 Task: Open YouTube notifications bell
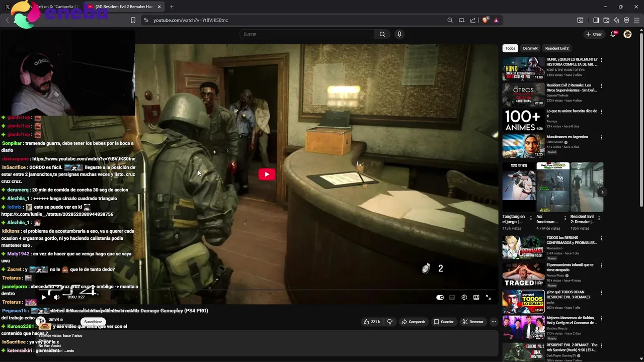(x=613, y=34)
